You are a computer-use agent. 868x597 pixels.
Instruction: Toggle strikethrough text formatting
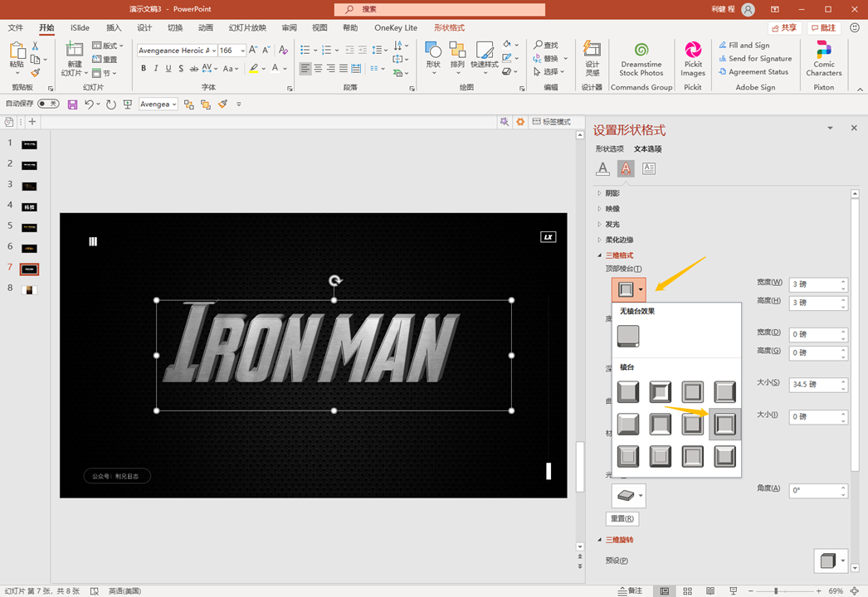[x=193, y=68]
